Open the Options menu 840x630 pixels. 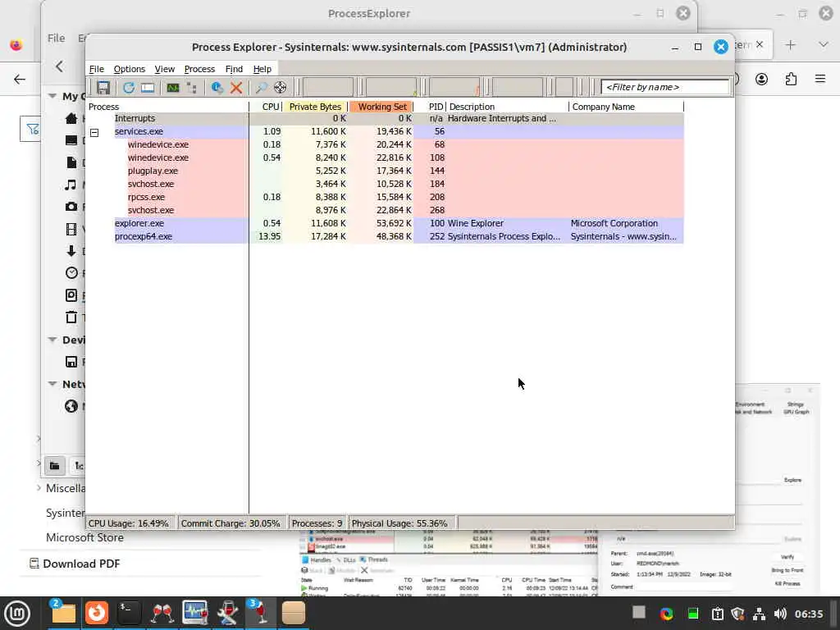[x=129, y=69]
